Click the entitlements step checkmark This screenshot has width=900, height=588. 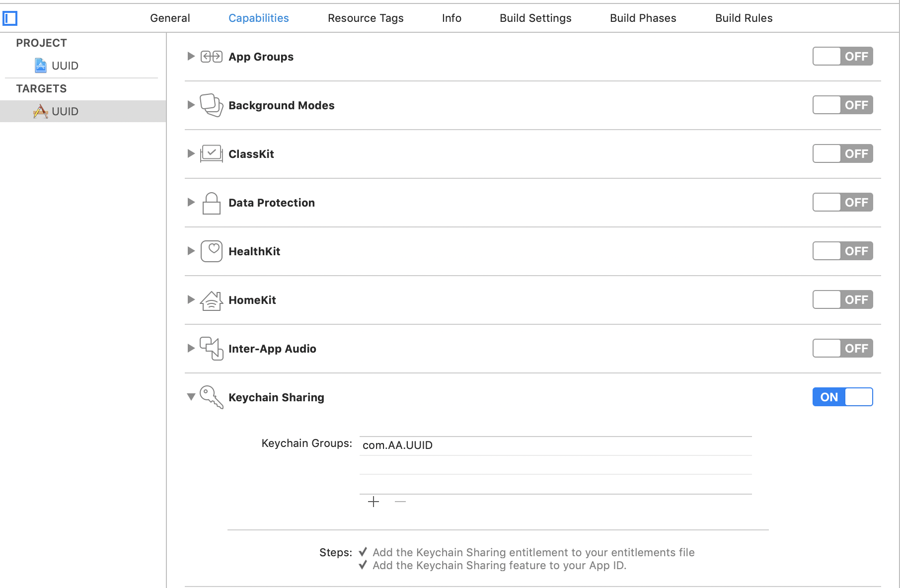tap(363, 552)
